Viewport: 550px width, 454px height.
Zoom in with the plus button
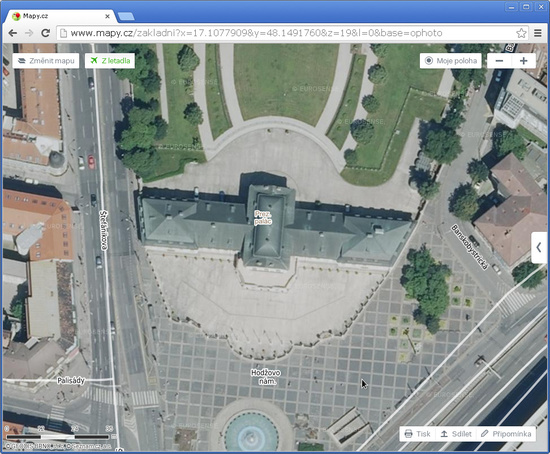coord(524,61)
